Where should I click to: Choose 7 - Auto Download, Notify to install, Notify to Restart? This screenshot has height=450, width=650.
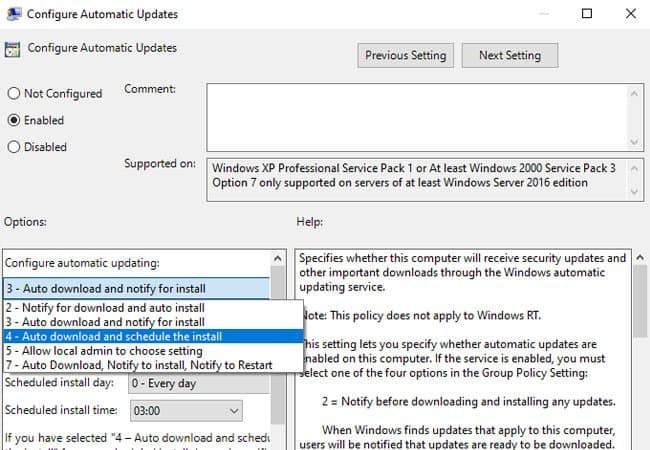click(x=153, y=365)
